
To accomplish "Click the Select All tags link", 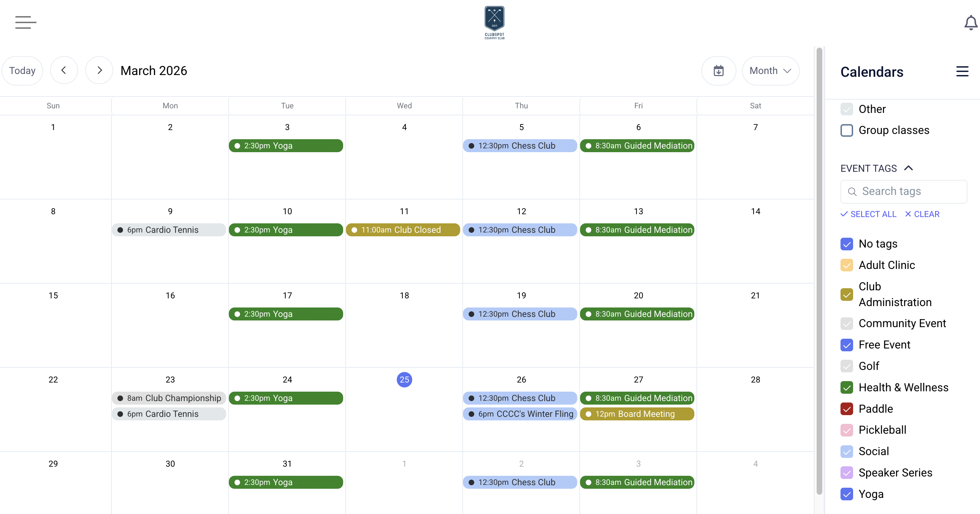I will click(868, 214).
